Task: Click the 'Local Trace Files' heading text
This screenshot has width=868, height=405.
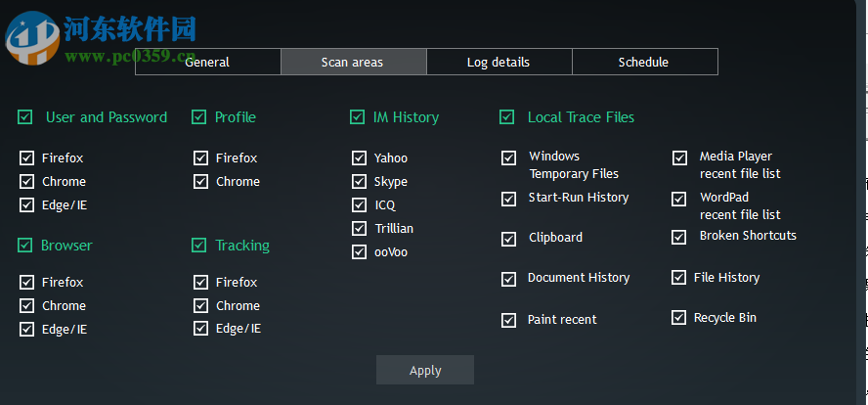Action: tap(581, 117)
